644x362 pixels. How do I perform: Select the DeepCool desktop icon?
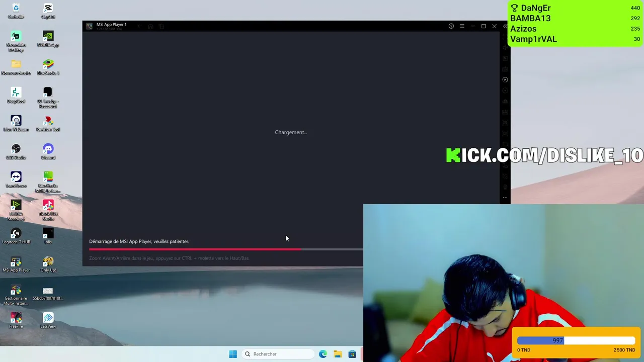(x=16, y=96)
